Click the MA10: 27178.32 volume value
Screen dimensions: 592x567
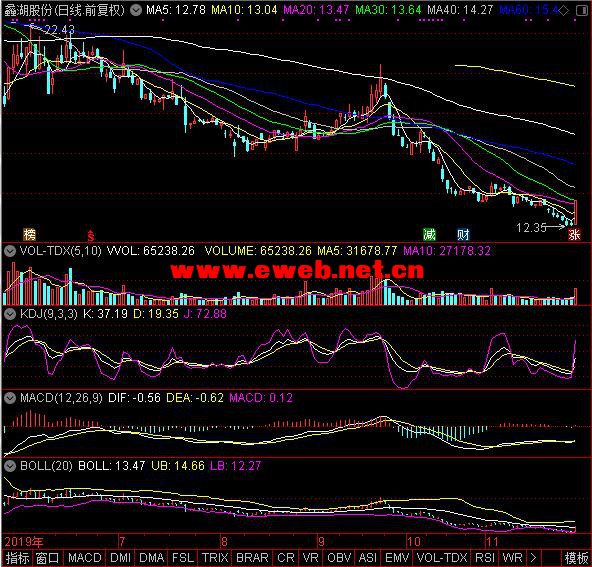[x=447, y=251]
